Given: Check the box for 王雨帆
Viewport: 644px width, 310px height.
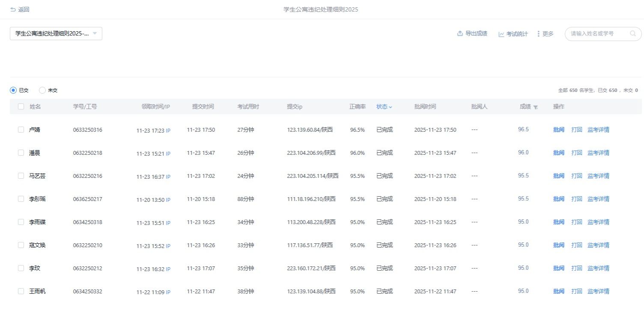Looking at the screenshot, I should pos(21,291).
